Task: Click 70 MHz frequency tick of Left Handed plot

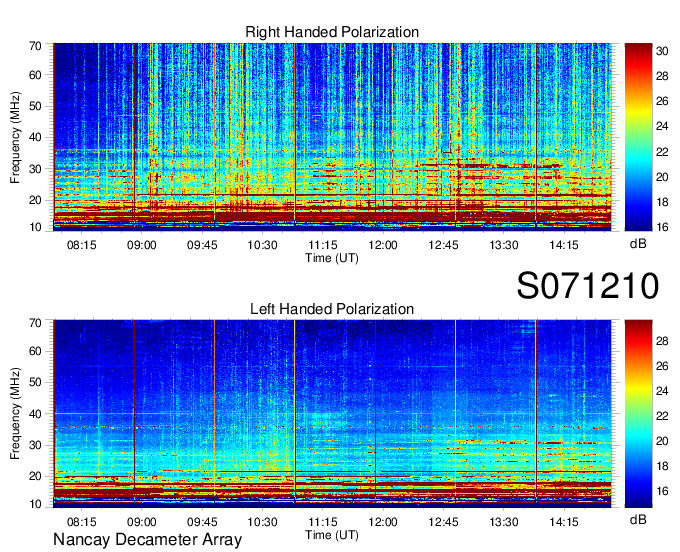Action: click(x=35, y=323)
